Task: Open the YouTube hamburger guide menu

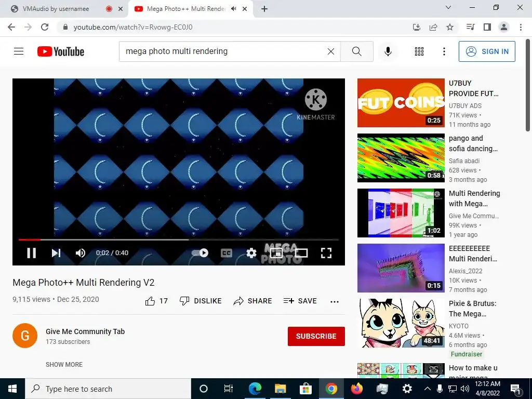Action: pos(19,51)
